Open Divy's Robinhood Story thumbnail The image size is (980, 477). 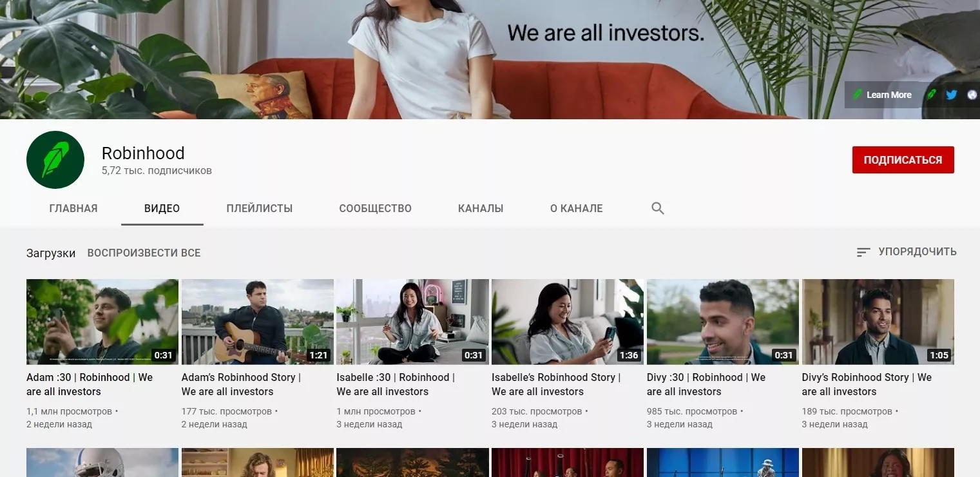tap(878, 322)
